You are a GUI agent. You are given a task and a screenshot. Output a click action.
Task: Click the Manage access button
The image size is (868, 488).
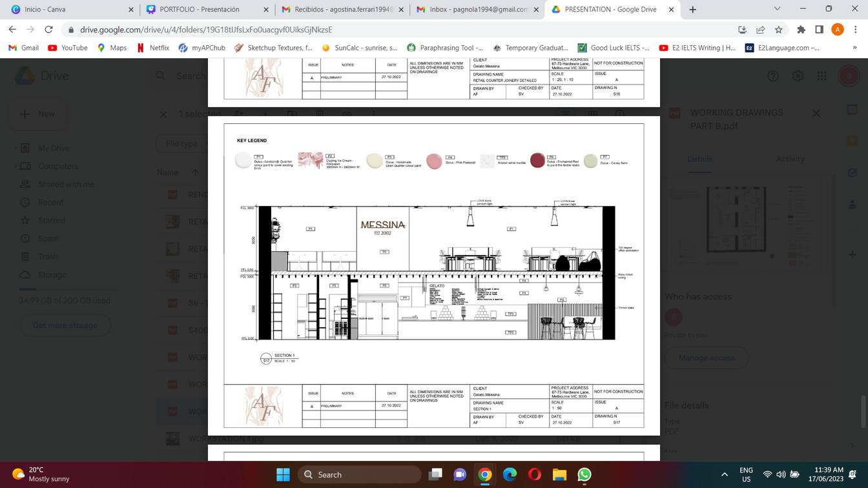point(707,358)
